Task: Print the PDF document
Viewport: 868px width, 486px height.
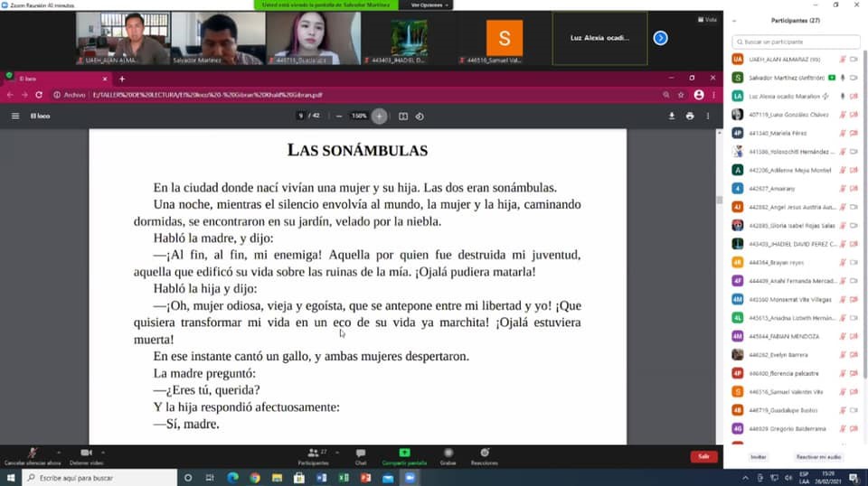Action: point(690,117)
